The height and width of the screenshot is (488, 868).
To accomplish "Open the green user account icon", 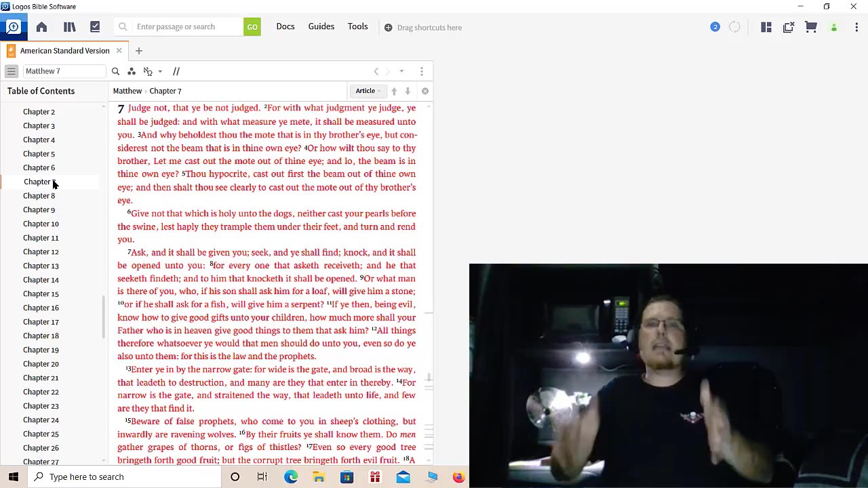I will (x=834, y=28).
